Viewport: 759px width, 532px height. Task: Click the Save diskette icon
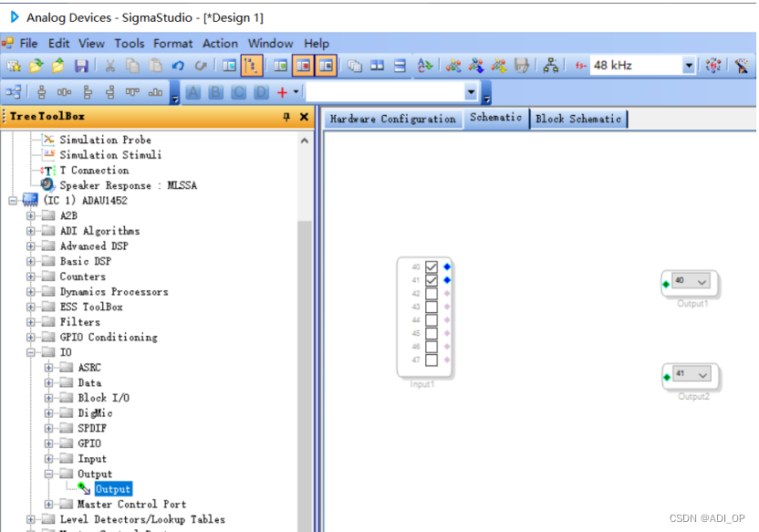point(81,66)
